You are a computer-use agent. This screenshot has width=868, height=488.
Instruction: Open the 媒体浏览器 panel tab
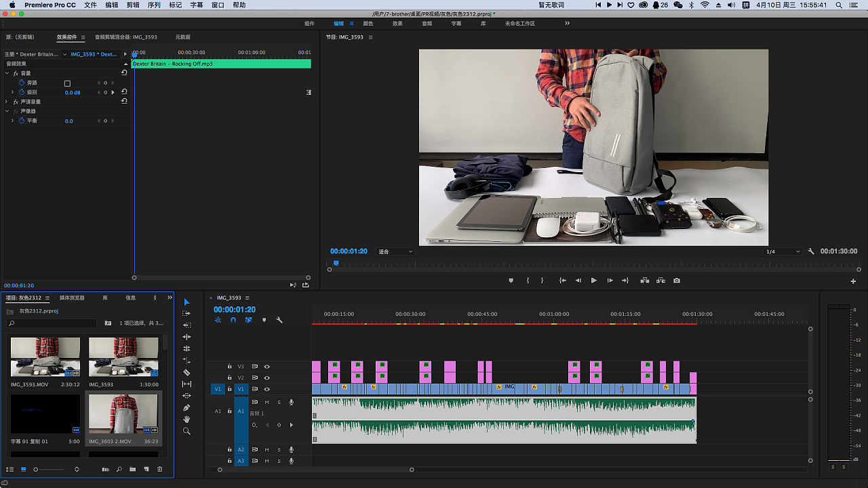72,298
